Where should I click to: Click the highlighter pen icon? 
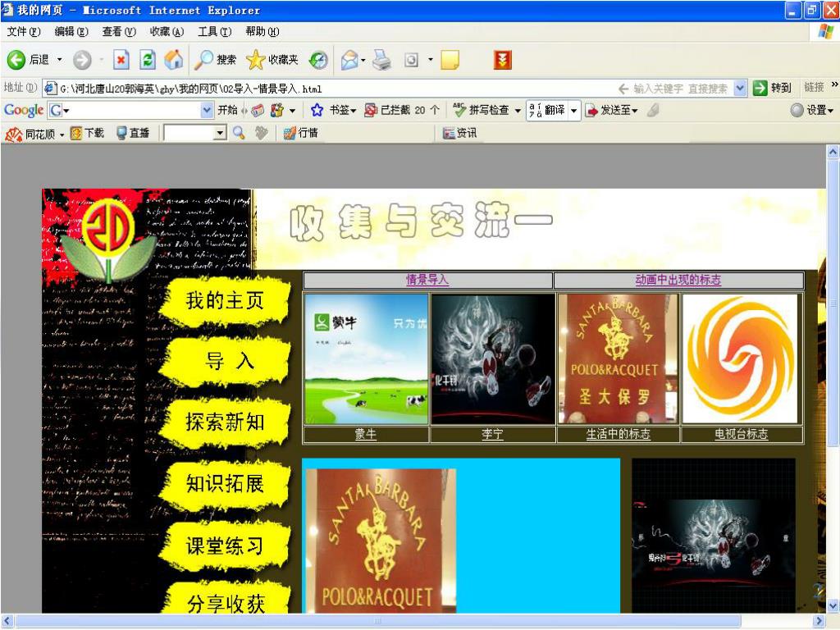pos(652,110)
